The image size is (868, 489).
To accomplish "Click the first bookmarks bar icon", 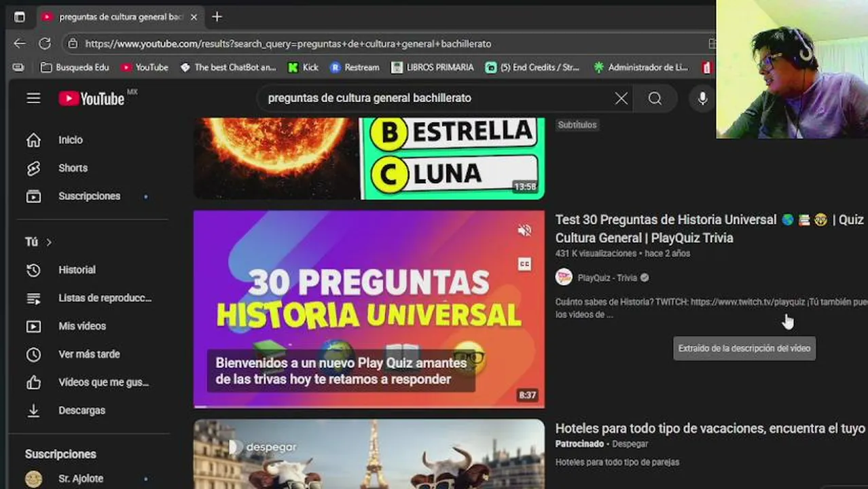I will tap(18, 67).
